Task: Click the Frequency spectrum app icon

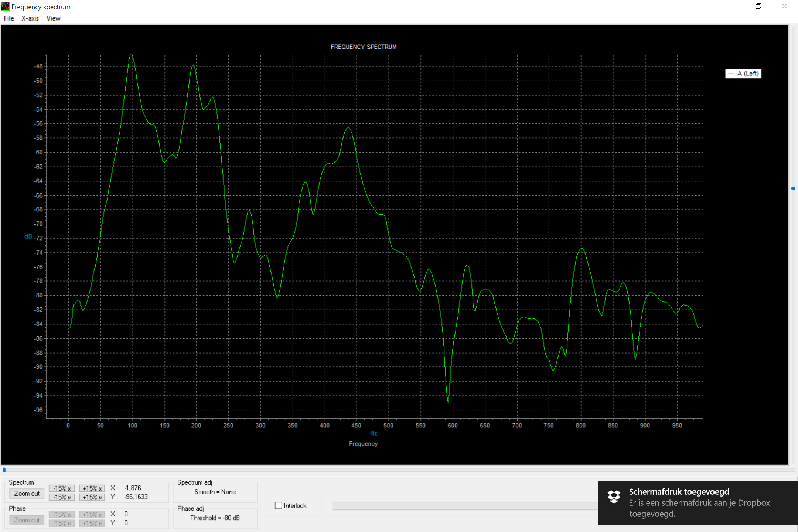Action: 5,6
